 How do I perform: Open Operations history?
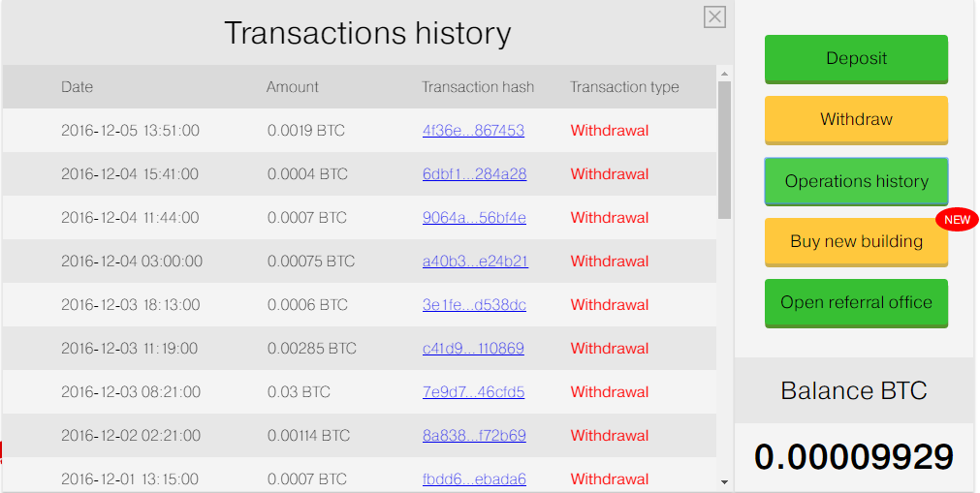point(856,181)
